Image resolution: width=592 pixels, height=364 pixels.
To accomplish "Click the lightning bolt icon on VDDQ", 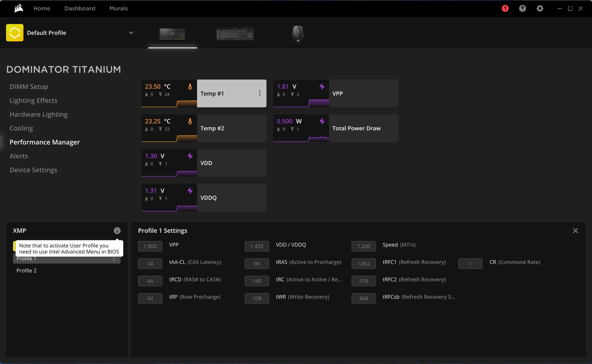I will pos(190,191).
